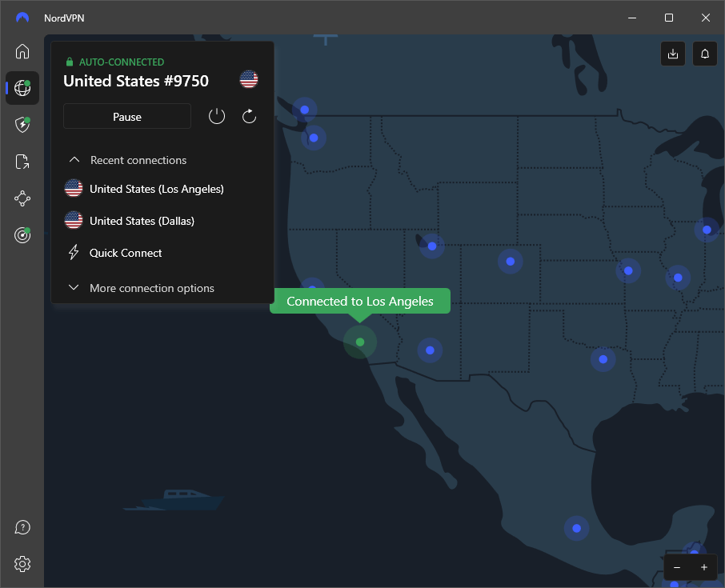Screen dimensions: 725x588
Task: Select the Chicago server dot near the lake
Action: tap(707, 230)
